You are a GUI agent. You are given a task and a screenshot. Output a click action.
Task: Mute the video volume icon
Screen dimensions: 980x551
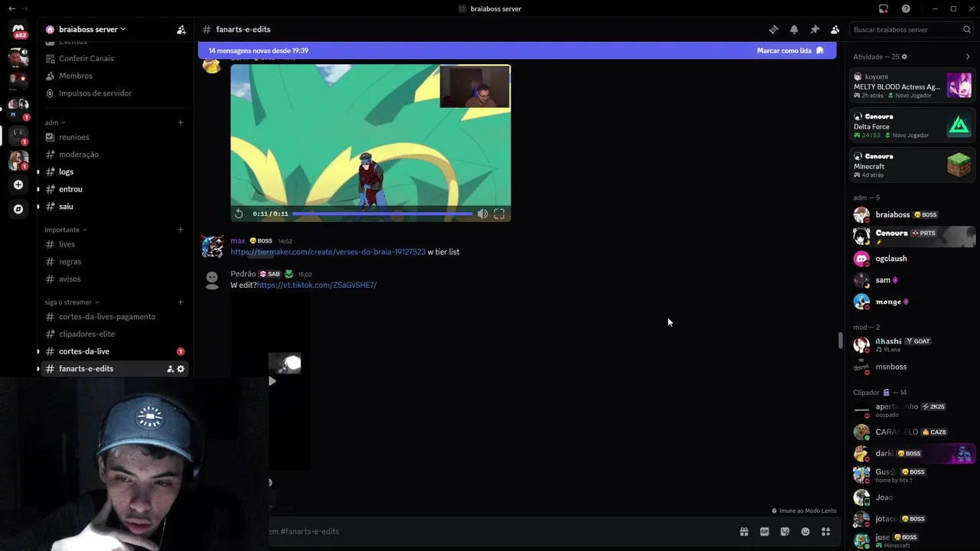[x=482, y=214]
